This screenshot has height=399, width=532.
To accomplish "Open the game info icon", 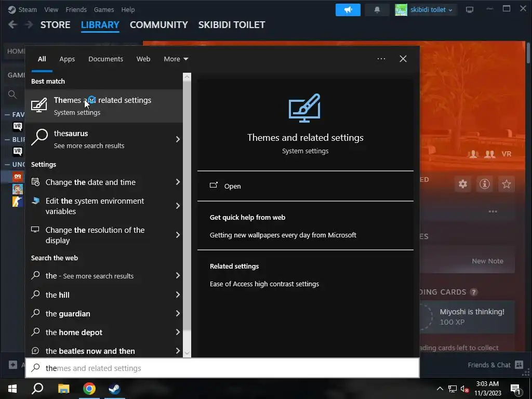I will coord(485,184).
